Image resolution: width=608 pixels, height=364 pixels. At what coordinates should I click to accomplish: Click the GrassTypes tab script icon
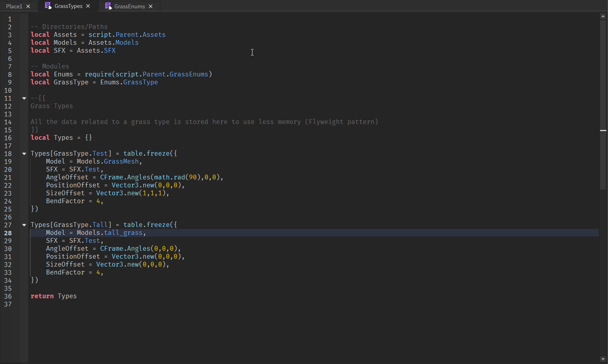[x=48, y=6]
